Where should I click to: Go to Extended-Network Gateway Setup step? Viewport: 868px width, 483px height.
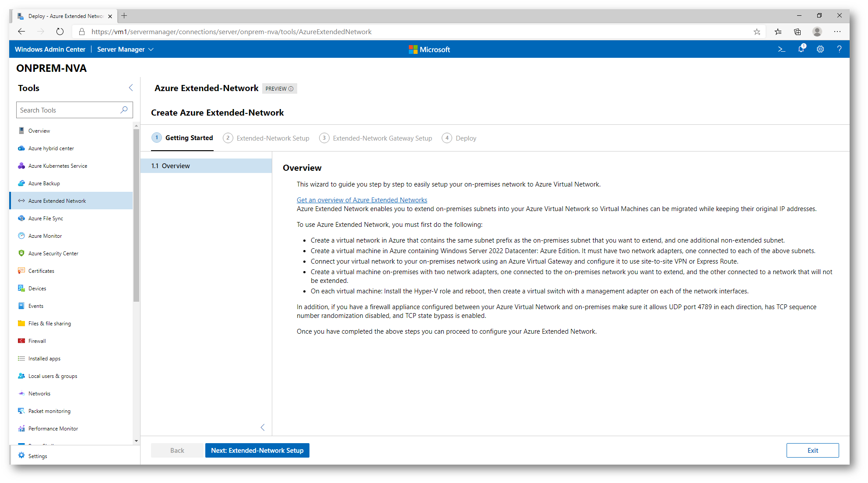point(376,138)
